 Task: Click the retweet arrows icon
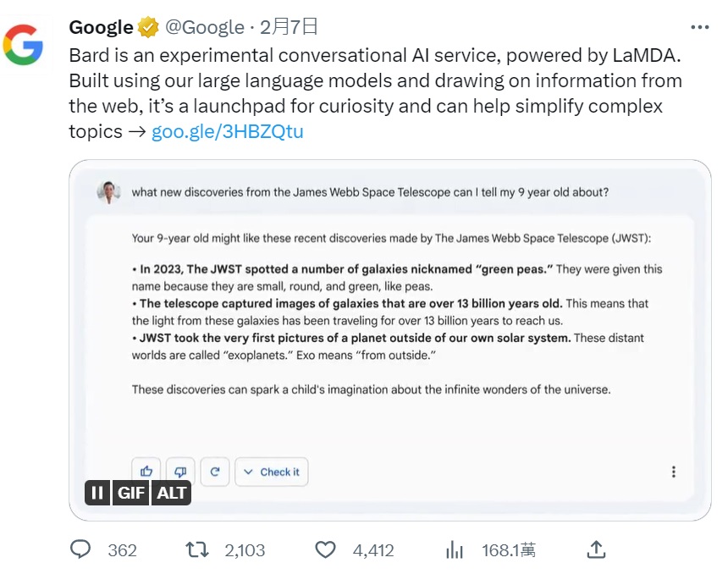click(x=196, y=550)
